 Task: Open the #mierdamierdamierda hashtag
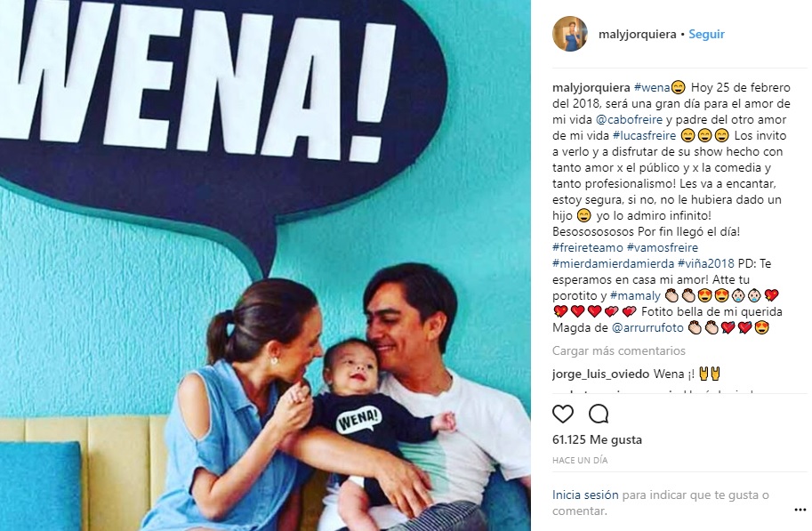coord(613,263)
